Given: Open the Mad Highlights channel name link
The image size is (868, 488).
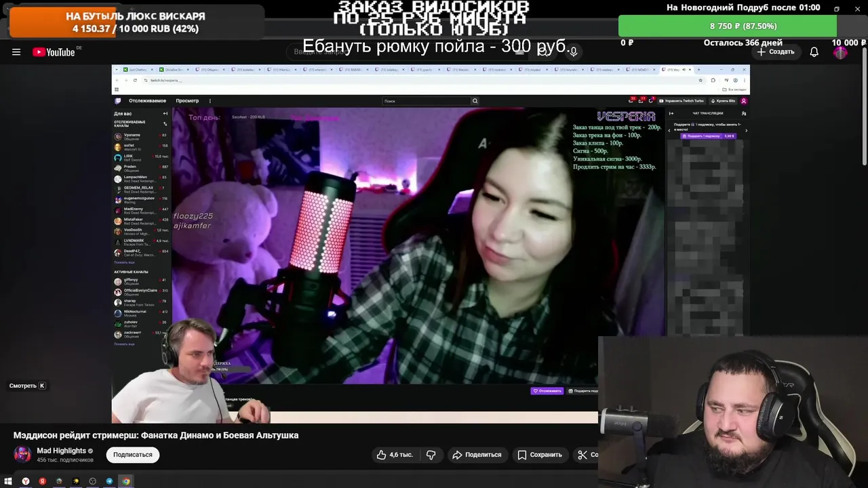Looking at the screenshot, I should click(x=61, y=451).
